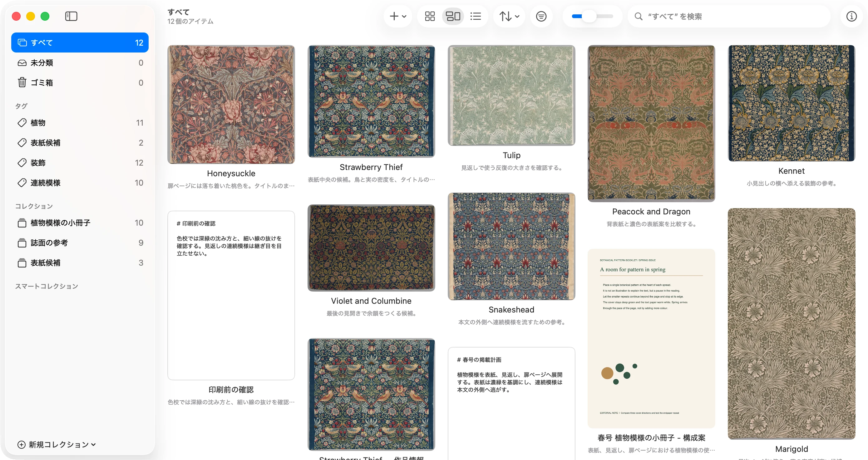This screenshot has width=868, height=460.
Task: Click the 12個のアイテム count text
Action: (x=190, y=22)
